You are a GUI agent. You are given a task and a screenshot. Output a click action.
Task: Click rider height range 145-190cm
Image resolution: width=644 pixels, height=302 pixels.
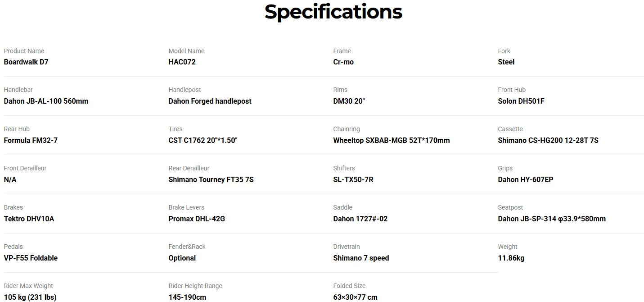(187, 297)
